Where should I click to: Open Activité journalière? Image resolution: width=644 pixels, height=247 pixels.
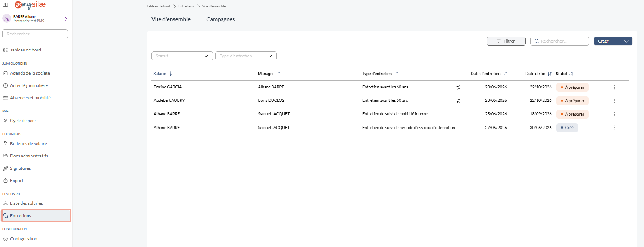(29, 85)
